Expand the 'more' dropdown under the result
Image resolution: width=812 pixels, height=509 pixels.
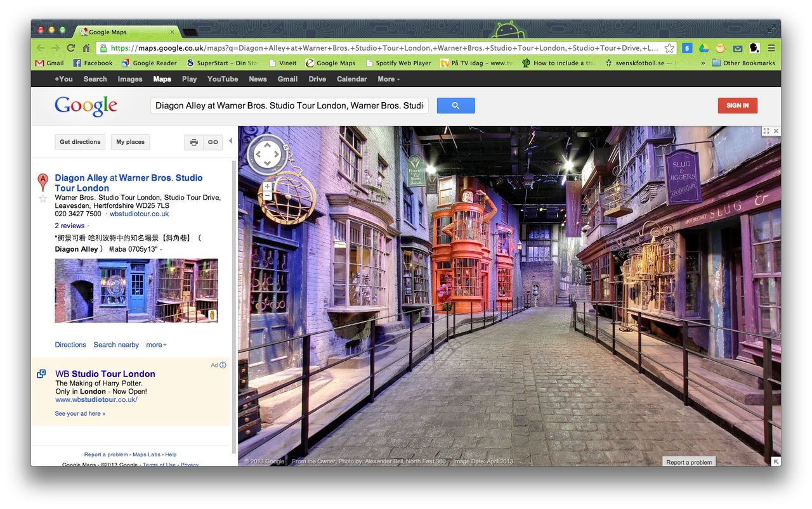(157, 345)
